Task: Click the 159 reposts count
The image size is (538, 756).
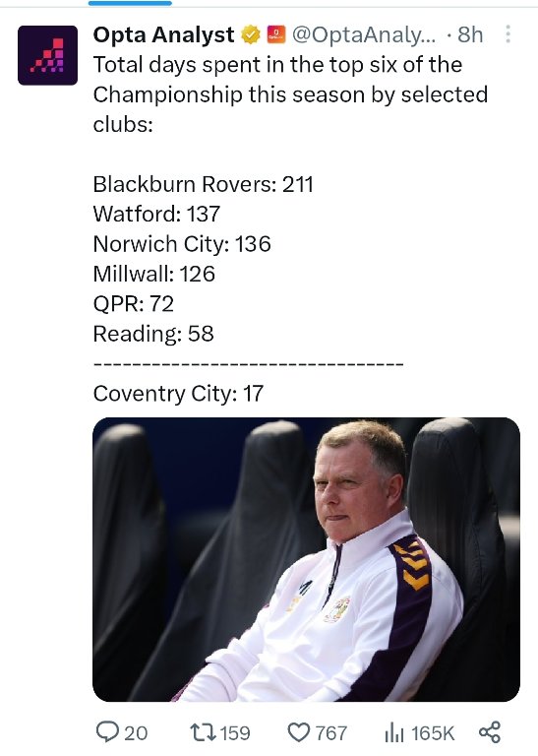Action: pos(235,732)
